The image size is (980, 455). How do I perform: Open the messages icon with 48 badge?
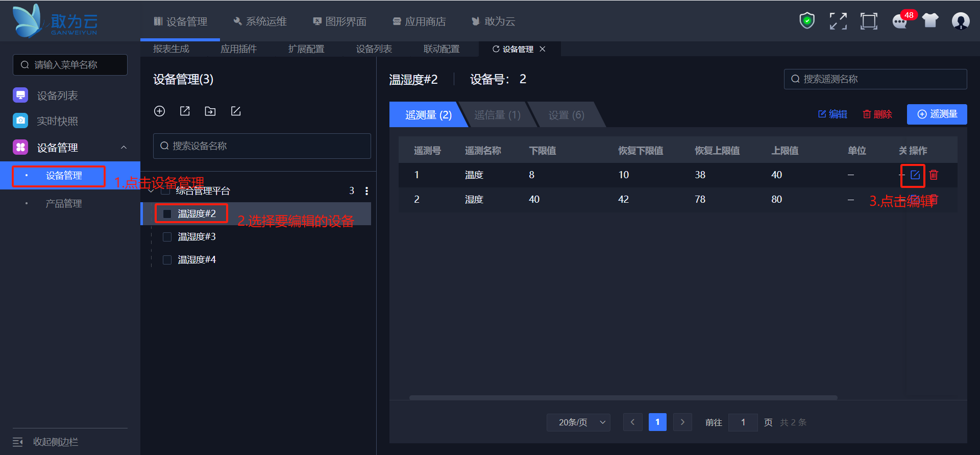(899, 21)
